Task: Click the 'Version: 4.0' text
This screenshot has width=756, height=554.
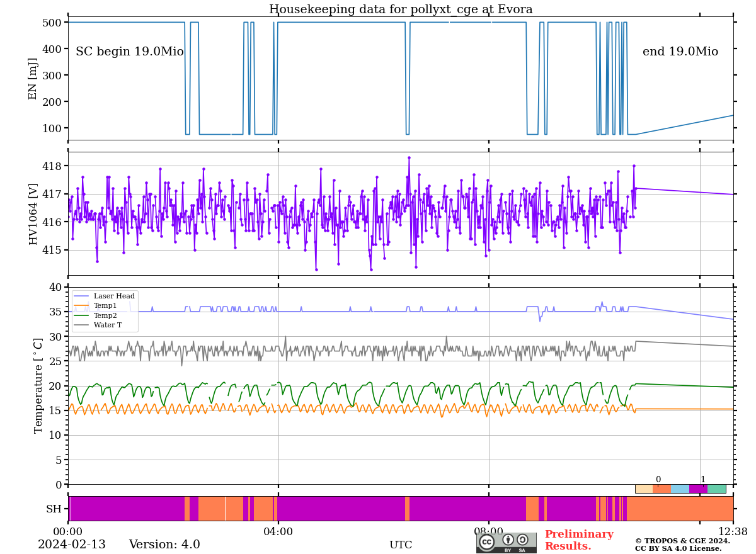Action: [x=164, y=545]
